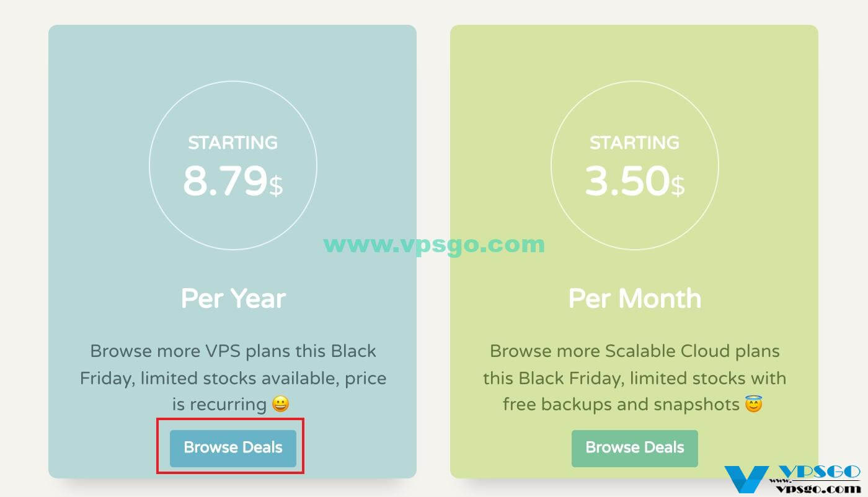This screenshot has width=868, height=497.
Task: Click the dollar sign beside 3.50
Action: click(x=678, y=185)
